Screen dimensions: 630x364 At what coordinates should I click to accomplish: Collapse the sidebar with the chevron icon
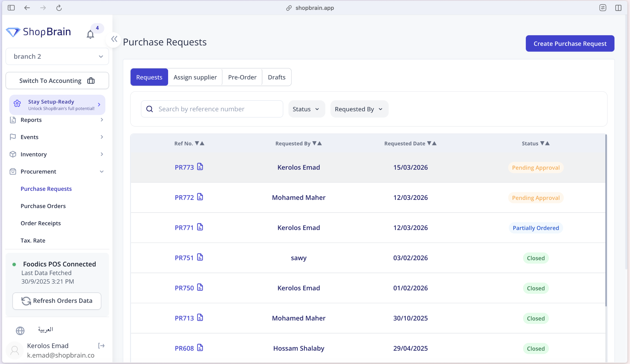[114, 39]
